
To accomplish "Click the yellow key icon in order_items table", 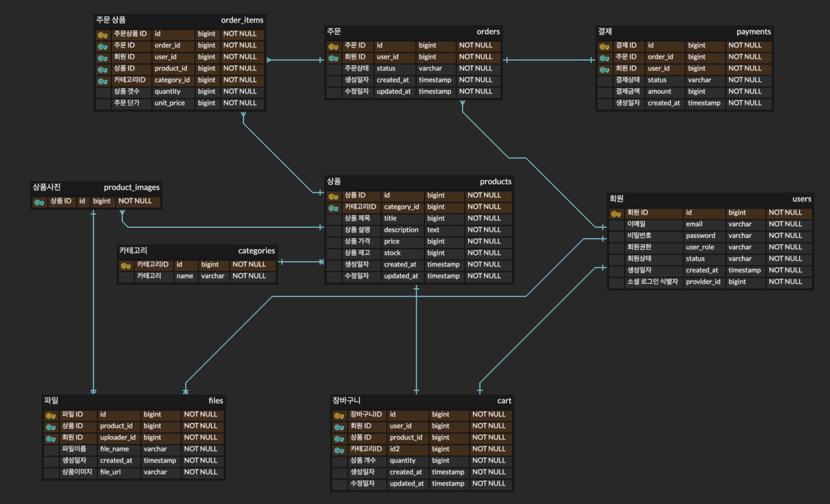I will (x=102, y=35).
